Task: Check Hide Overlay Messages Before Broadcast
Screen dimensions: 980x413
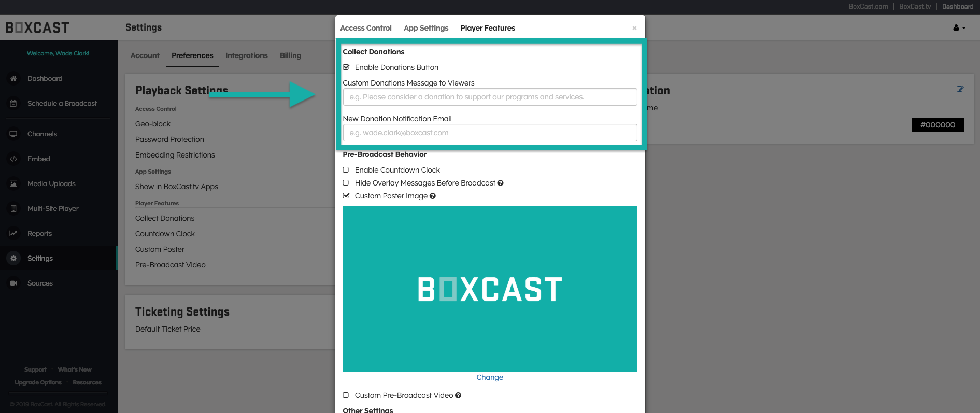Action: click(346, 183)
